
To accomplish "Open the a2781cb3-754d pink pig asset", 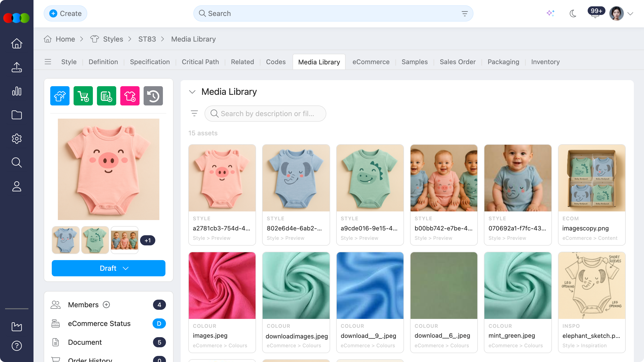I will coord(222,195).
